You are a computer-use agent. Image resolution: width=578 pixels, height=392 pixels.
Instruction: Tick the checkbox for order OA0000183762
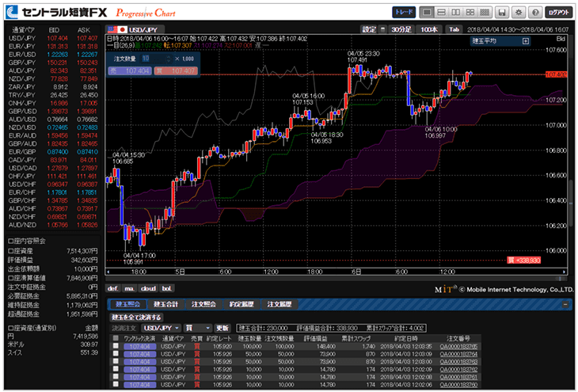(x=116, y=369)
